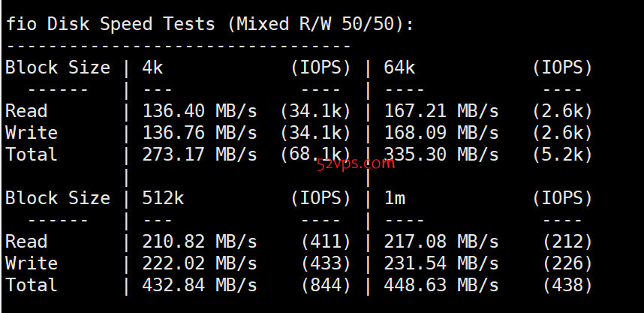Click the 512k read speed 210.82 MB/s

(200, 242)
